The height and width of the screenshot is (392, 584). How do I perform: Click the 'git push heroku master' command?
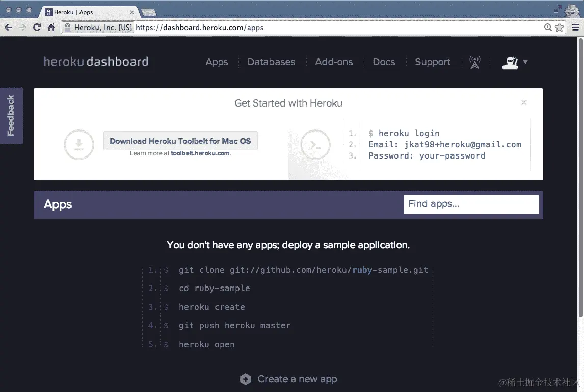234,325
